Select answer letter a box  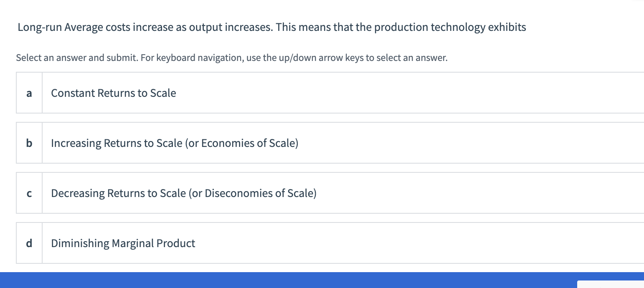(x=29, y=93)
